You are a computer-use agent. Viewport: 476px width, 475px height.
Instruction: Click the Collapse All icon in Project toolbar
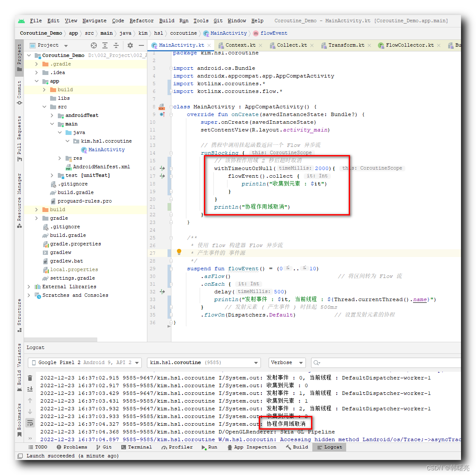pos(116,45)
